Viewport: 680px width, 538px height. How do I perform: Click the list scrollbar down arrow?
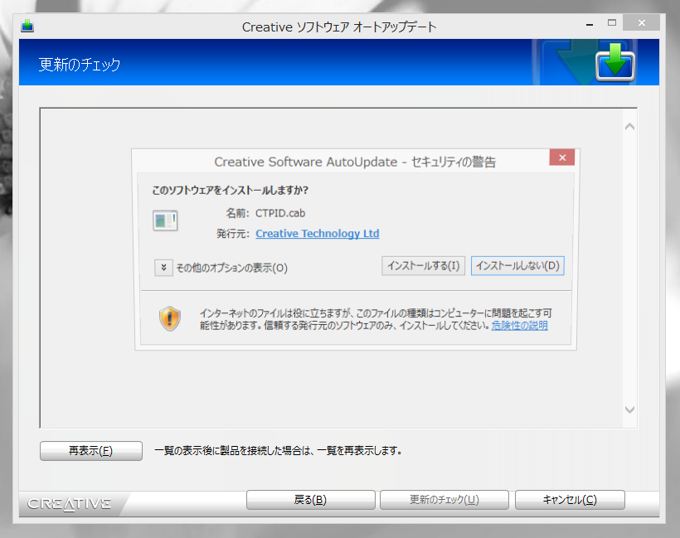pos(630,410)
